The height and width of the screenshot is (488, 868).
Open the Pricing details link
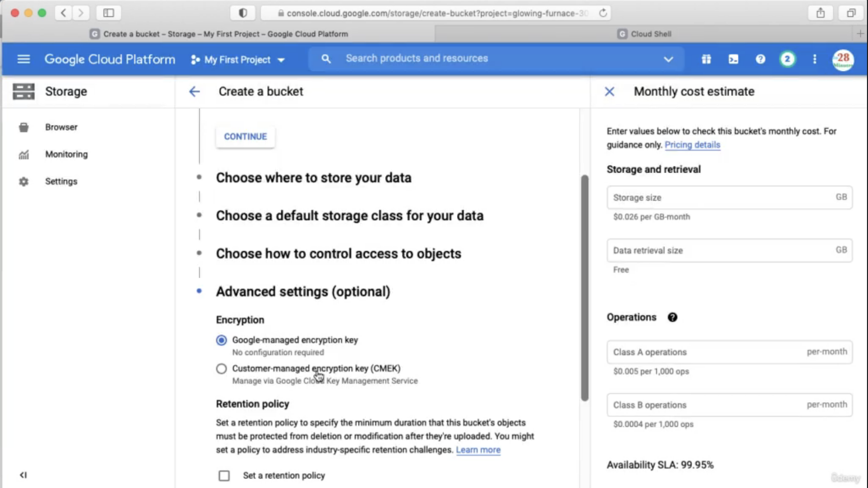pos(692,145)
